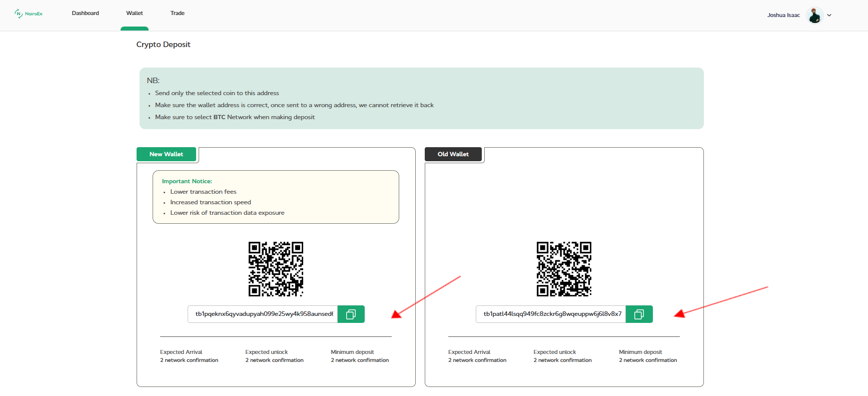Click 'Make sure the wallet address is correct' note
Image resolution: width=868 pixels, height=396 pixels.
(294, 105)
